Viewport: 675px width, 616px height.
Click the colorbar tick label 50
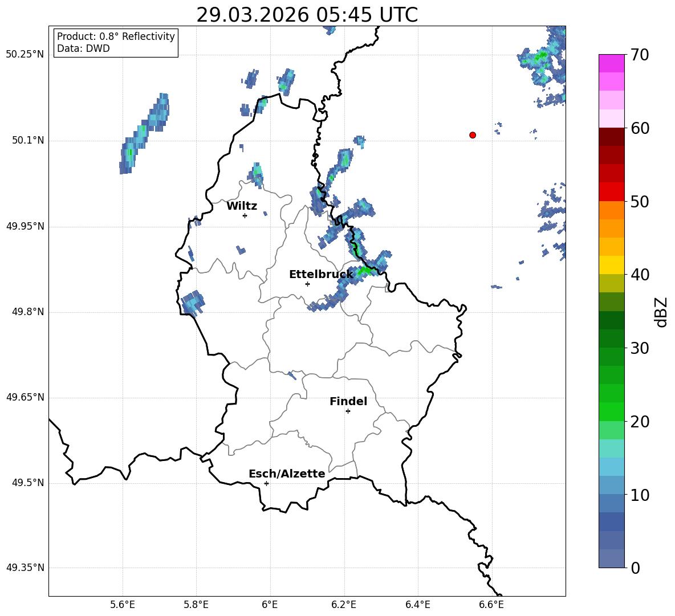point(640,202)
